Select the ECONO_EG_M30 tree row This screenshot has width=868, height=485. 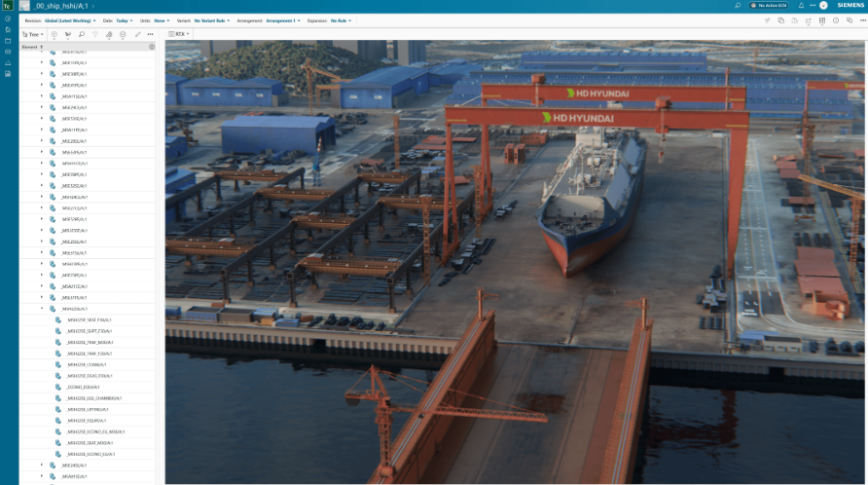point(87,431)
